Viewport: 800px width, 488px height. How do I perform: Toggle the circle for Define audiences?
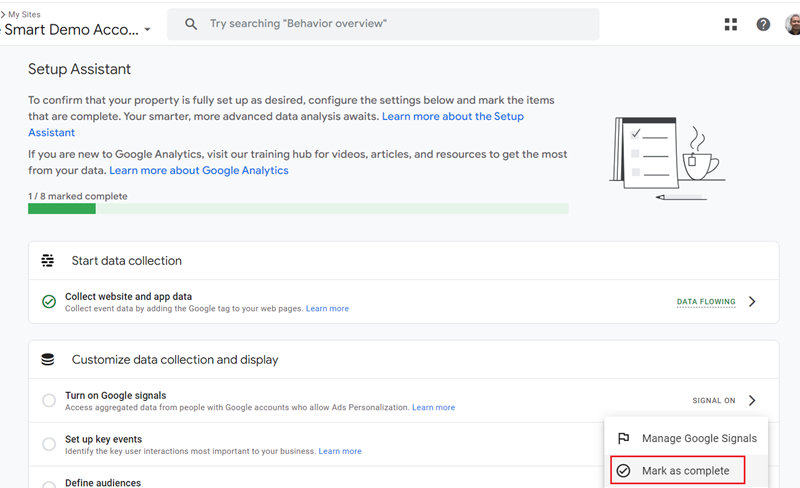(x=49, y=484)
